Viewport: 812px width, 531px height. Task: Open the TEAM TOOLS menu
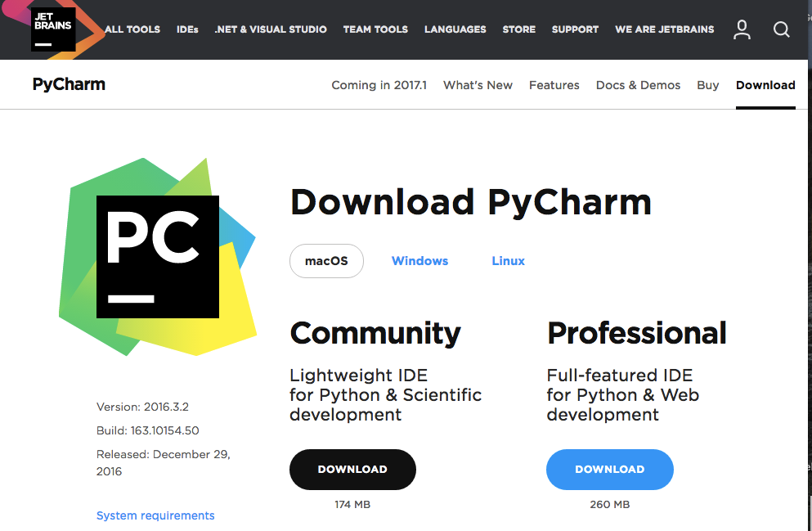pyautogui.click(x=375, y=29)
